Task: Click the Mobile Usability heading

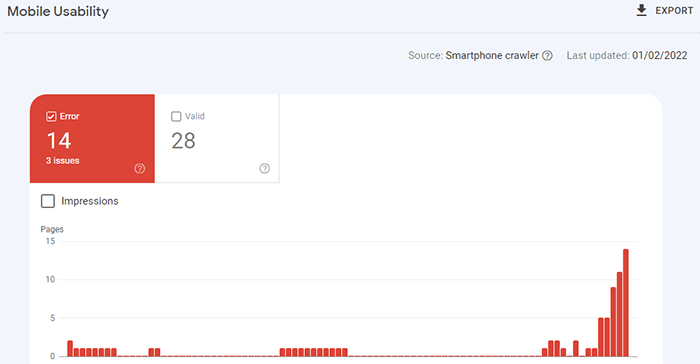Action: click(x=58, y=12)
